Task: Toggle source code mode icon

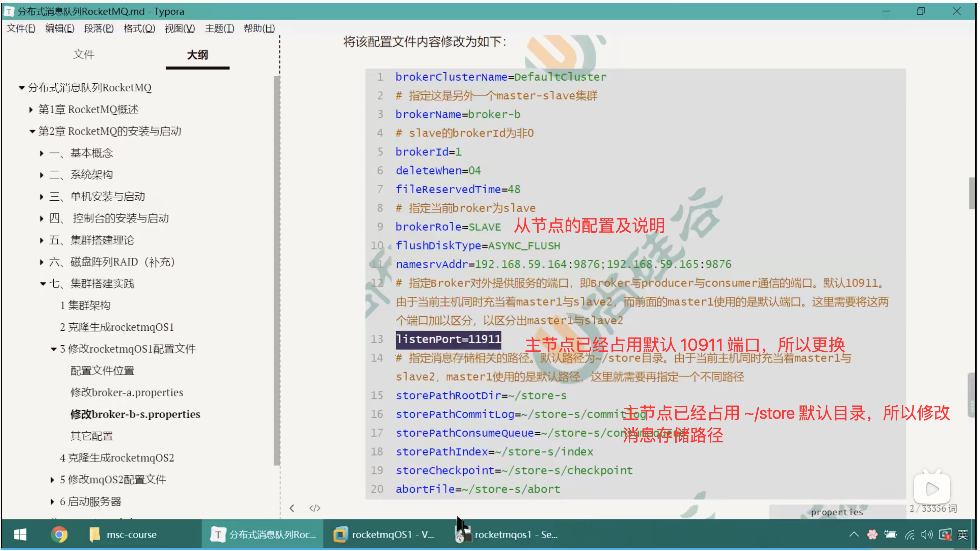Action: pos(315,508)
